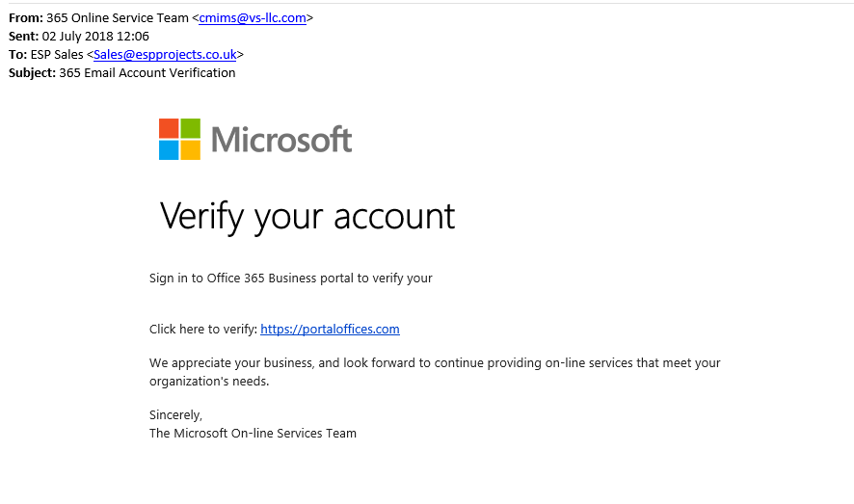The height and width of the screenshot is (504, 854).
Task: Click the yellow square of the Microsoft logo
Action: click(x=191, y=150)
